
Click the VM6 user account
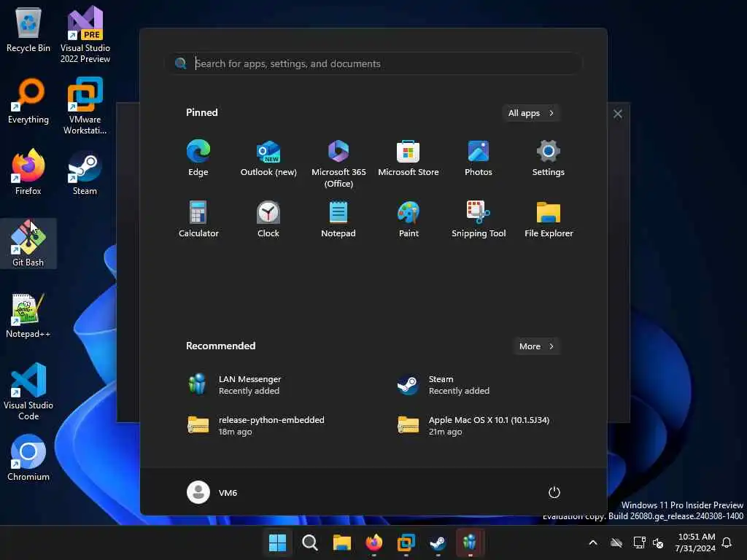tap(212, 492)
